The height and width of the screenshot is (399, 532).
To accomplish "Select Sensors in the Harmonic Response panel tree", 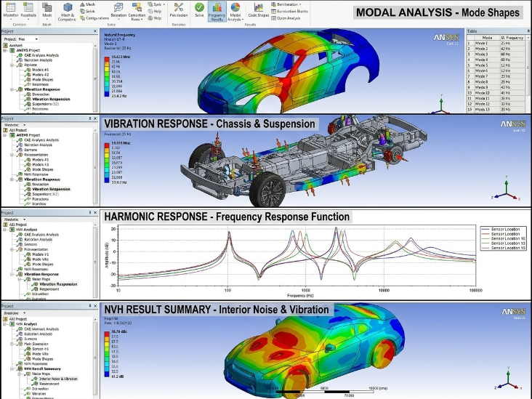I will pos(31,244).
